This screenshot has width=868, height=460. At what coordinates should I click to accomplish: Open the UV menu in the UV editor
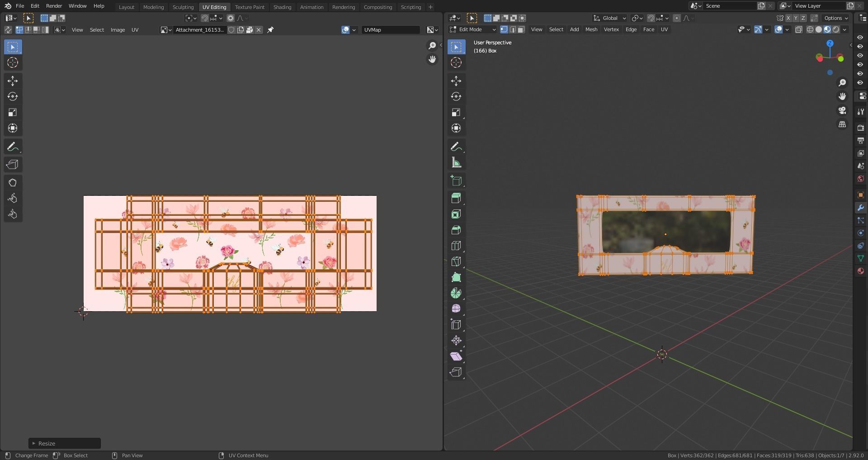[135, 30]
